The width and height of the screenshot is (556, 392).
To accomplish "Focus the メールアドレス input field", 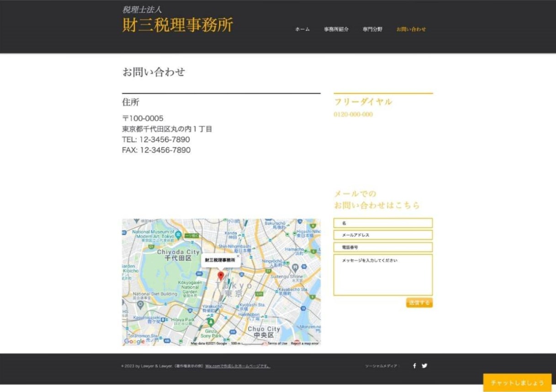I will 383,235.
